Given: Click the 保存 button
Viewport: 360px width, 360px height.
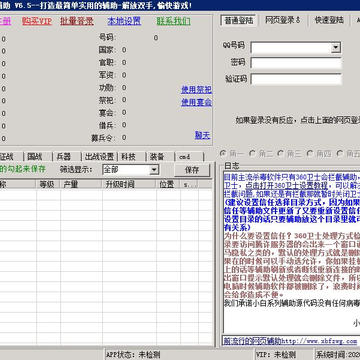Looking at the screenshot, I should (192, 170).
